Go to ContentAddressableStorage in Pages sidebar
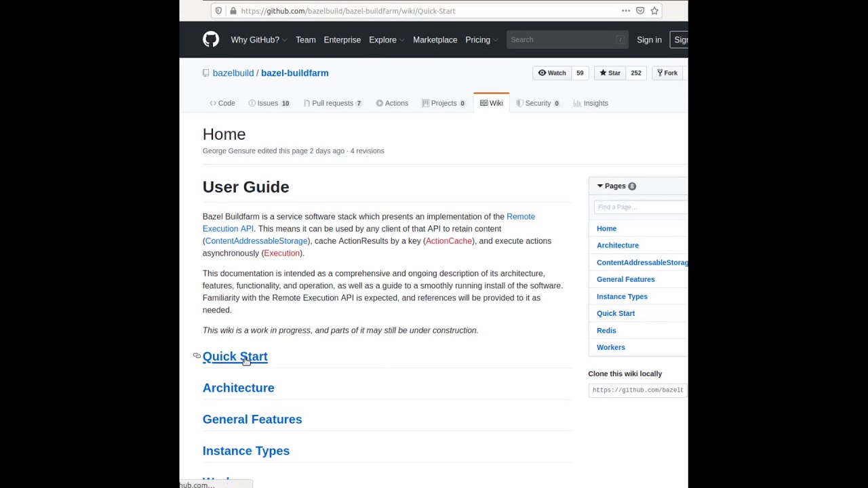This screenshot has width=868, height=488. tap(642, 262)
